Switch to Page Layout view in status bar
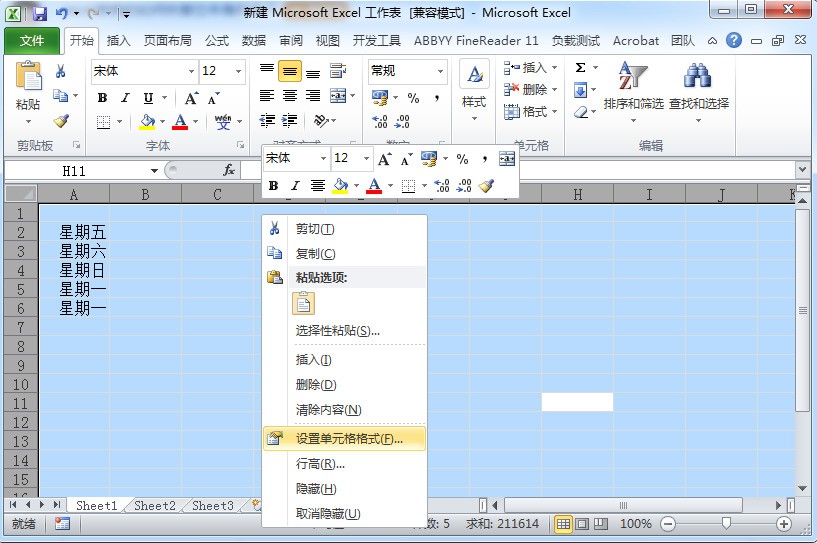This screenshot has width=817, height=543. 582,524
